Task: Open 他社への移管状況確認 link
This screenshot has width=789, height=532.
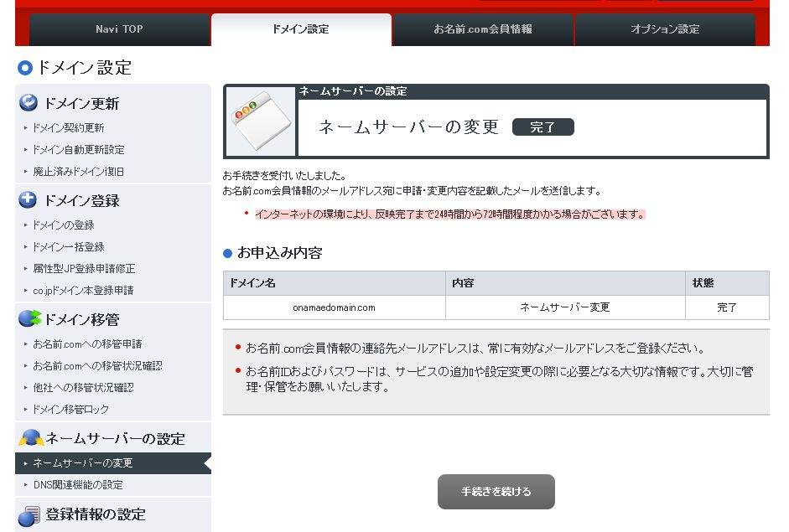Action: coord(84,388)
